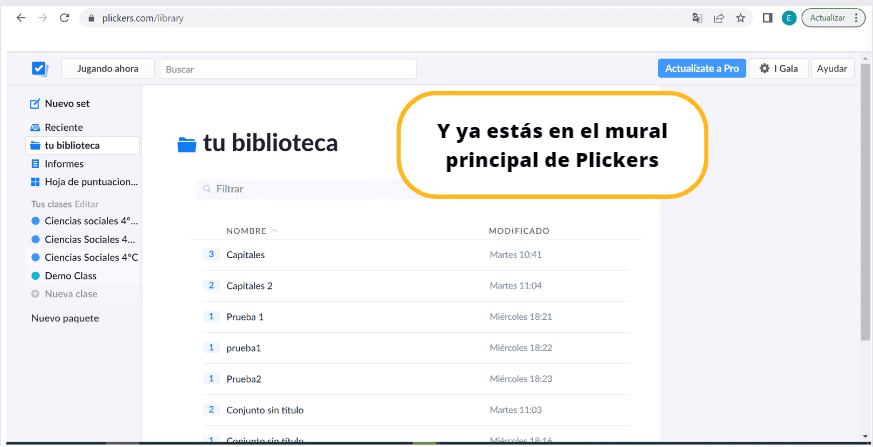Go back with browser back arrow
Viewport: 873px width, 447px height.
pyautogui.click(x=21, y=18)
